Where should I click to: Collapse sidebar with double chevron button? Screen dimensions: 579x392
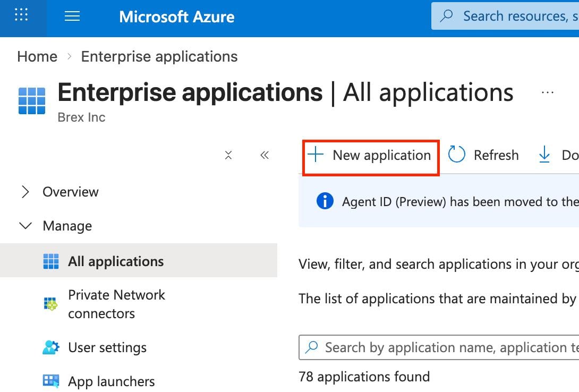coord(265,155)
